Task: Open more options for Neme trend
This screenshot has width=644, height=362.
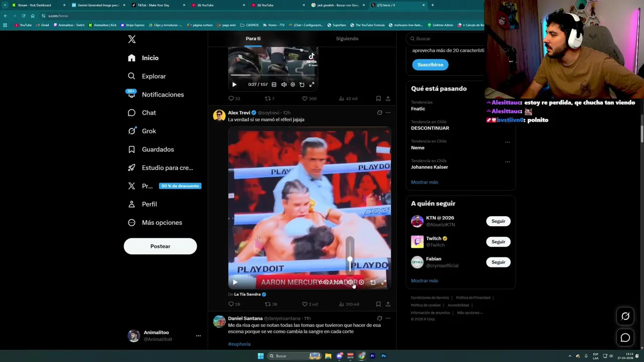Action: coord(507,142)
